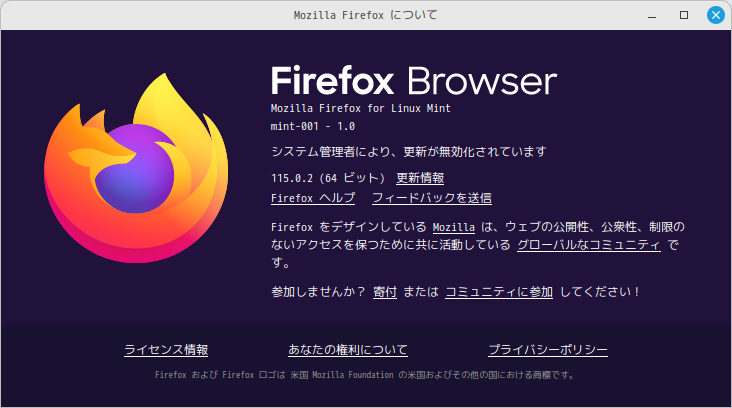Open the コミュニティに参加 link
Image resolution: width=732 pixels, height=408 pixels.
coord(499,292)
